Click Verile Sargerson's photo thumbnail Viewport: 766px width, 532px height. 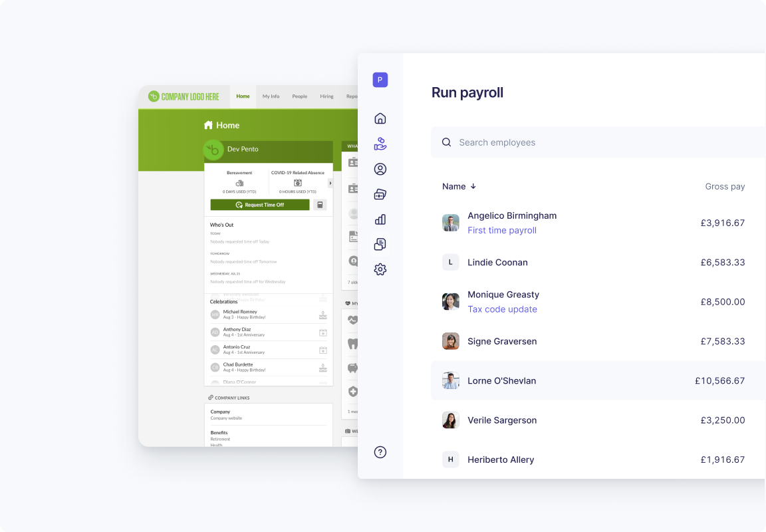[x=450, y=420]
